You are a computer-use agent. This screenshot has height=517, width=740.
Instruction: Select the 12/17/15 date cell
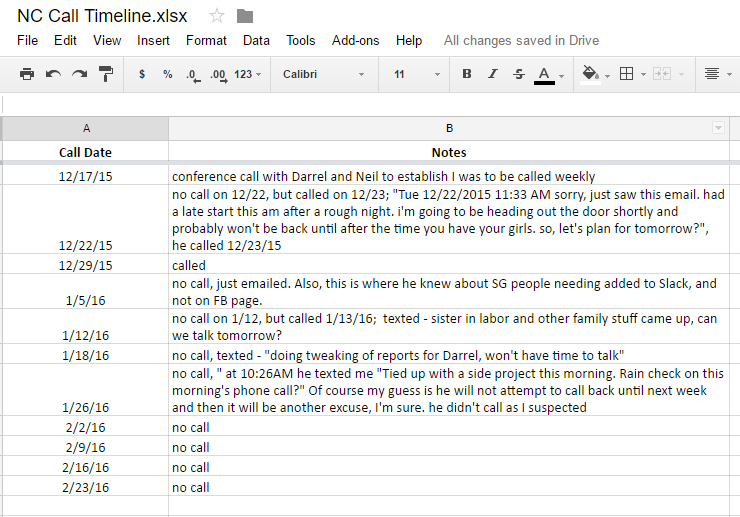[x=85, y=176]
